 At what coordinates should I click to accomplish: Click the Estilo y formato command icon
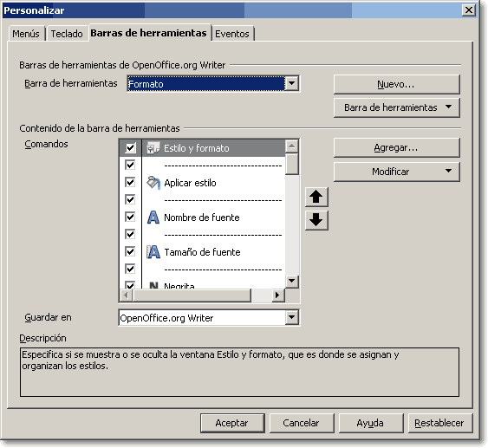click(153, 148)
